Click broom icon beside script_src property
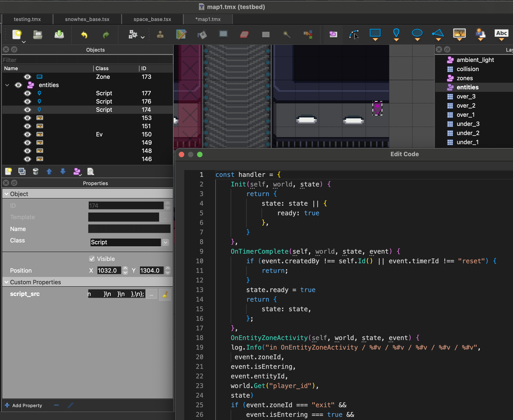This screenshot has height=420, width=513. 165,295
